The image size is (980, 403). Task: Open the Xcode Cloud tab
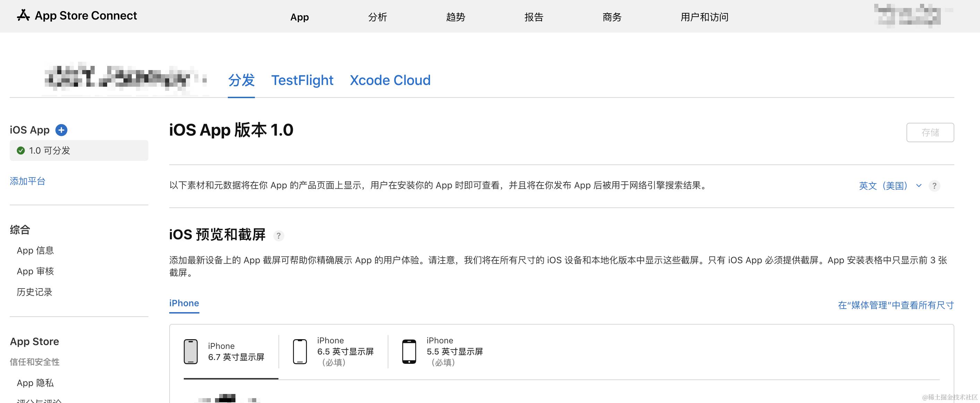tap(390, 80)
